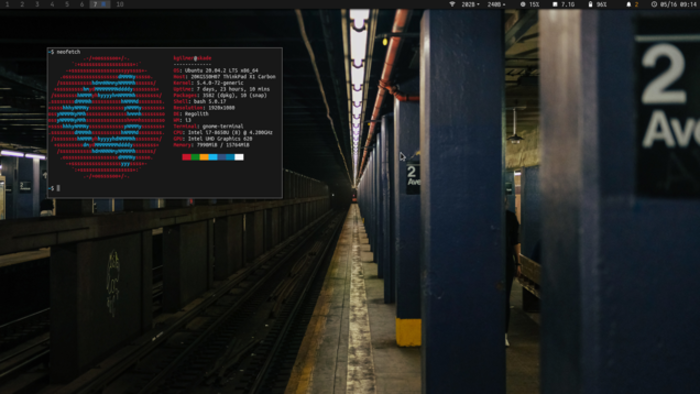Click the CPU usage 15% indicator icon

coord(522,4)
